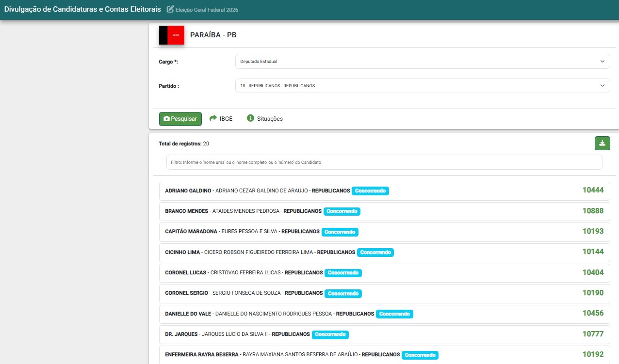This screenshot has width=619, height=364.
Task: Click the edit icon beside Eleição Geral Federal 2026
Action: coord(170,9)
